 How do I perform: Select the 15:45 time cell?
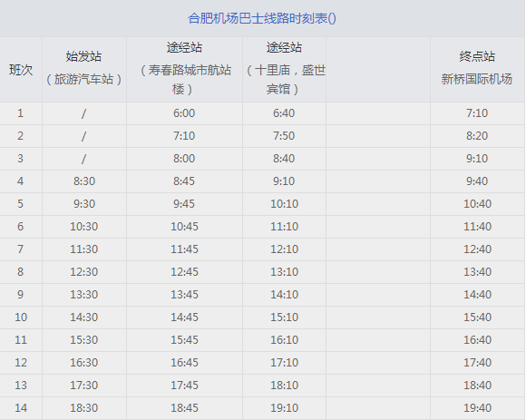(184, 340)
